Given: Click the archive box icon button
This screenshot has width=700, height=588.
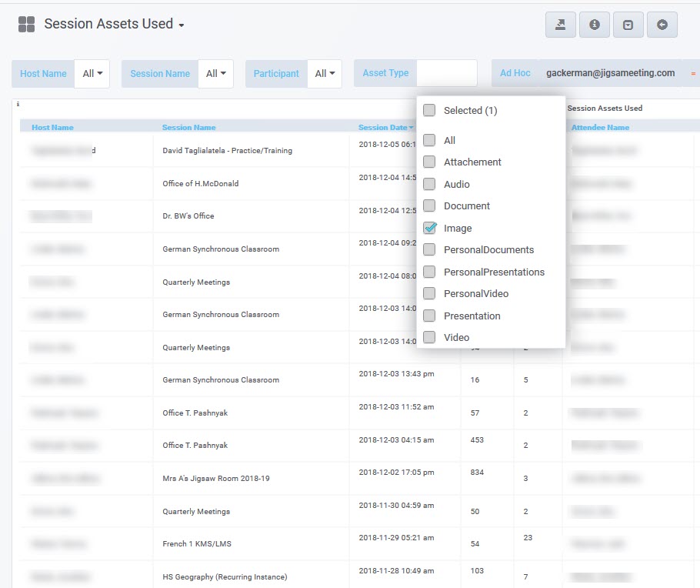Looking at the screenshot, I should pos(628,25).
